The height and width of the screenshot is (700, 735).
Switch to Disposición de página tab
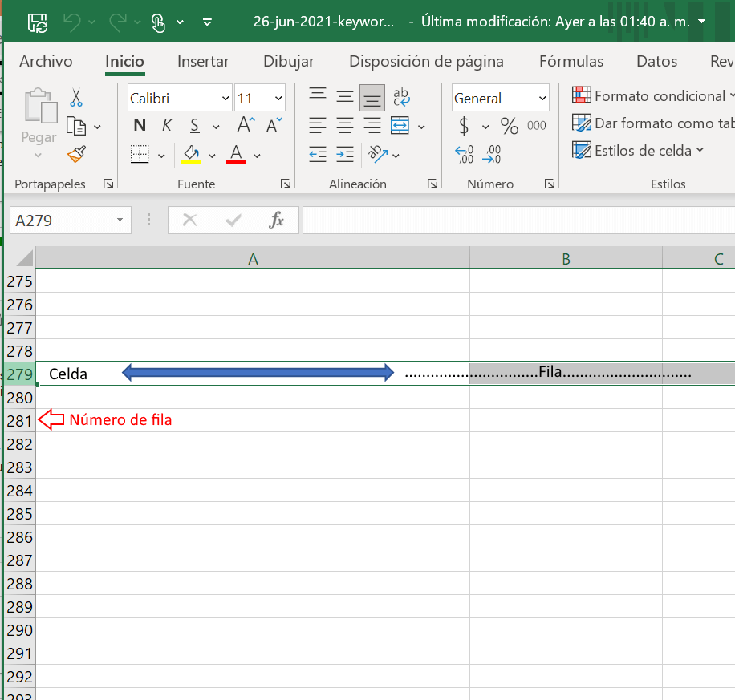point(426,62)
